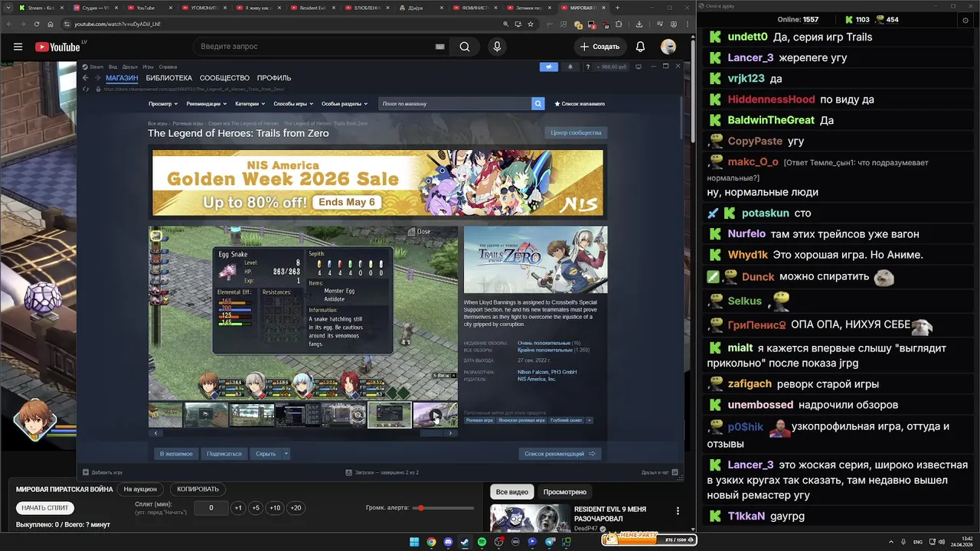Open МАГАЗИН tab in Steam

coord(122,78)
